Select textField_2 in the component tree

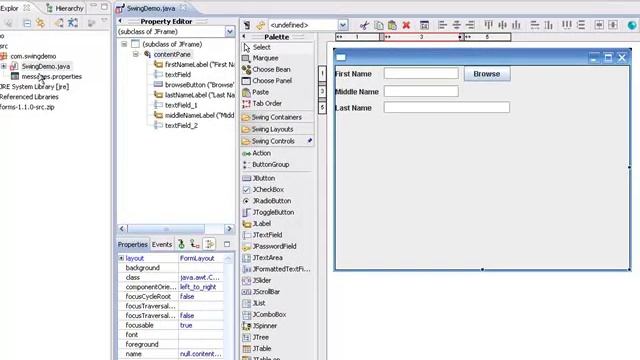(x=176, y=126)
